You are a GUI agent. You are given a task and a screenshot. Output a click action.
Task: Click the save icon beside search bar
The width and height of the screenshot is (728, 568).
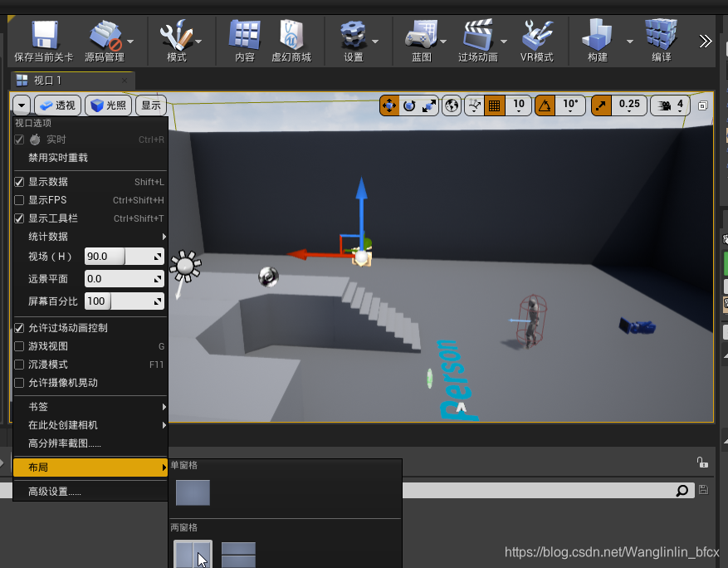pyautogui.click(x=703, y=489)
